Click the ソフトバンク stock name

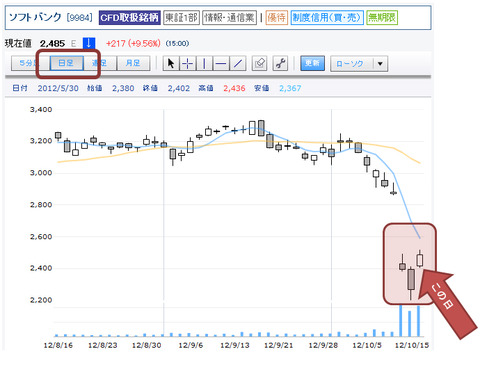click(35, 17)
